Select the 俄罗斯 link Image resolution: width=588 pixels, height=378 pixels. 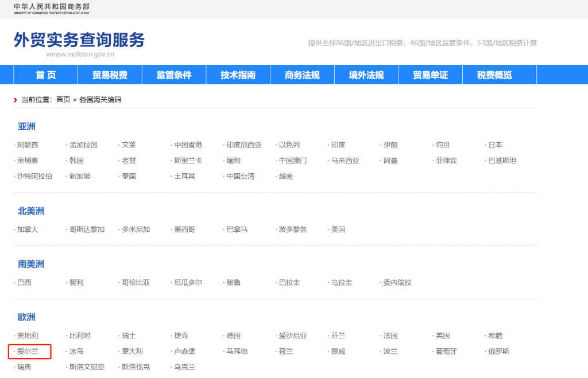coord(498,352)
